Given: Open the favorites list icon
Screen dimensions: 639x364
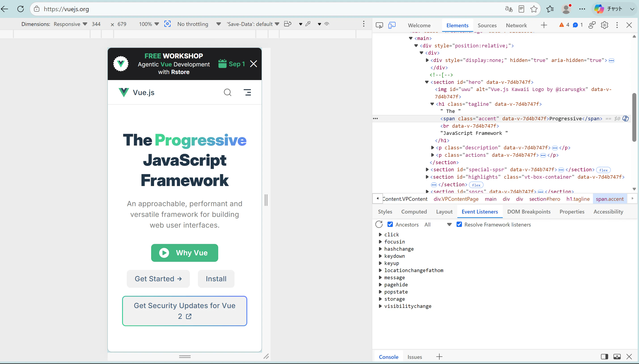Looking at the screenshot, I should point(550,9).
